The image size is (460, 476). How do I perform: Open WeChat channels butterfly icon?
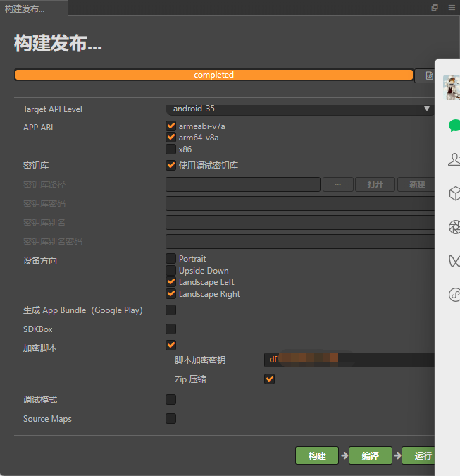[x=454, y=261]
